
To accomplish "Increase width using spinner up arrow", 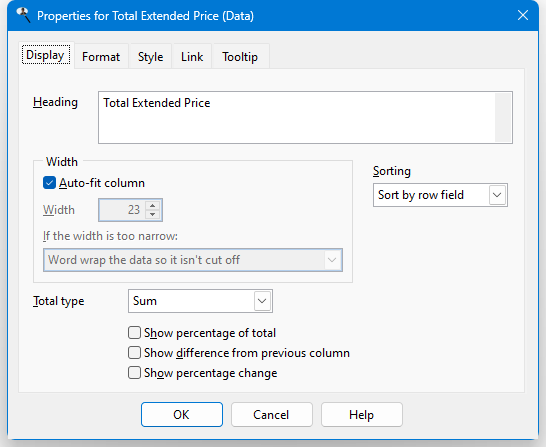I will [x=153, y=205].
